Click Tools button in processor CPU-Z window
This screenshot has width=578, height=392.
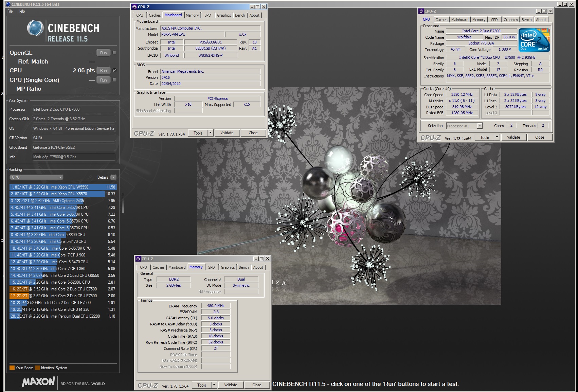[x=485, y=137]
